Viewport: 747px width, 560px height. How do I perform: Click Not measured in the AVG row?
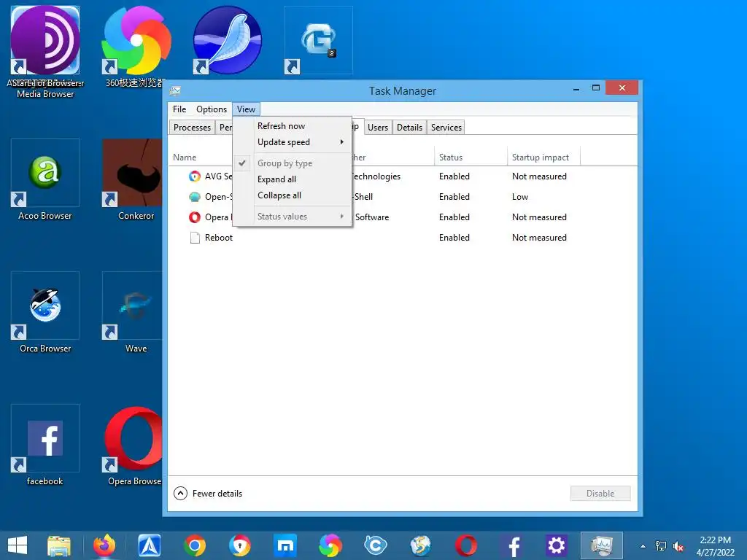pyautogui.click(x=539, y=176)
